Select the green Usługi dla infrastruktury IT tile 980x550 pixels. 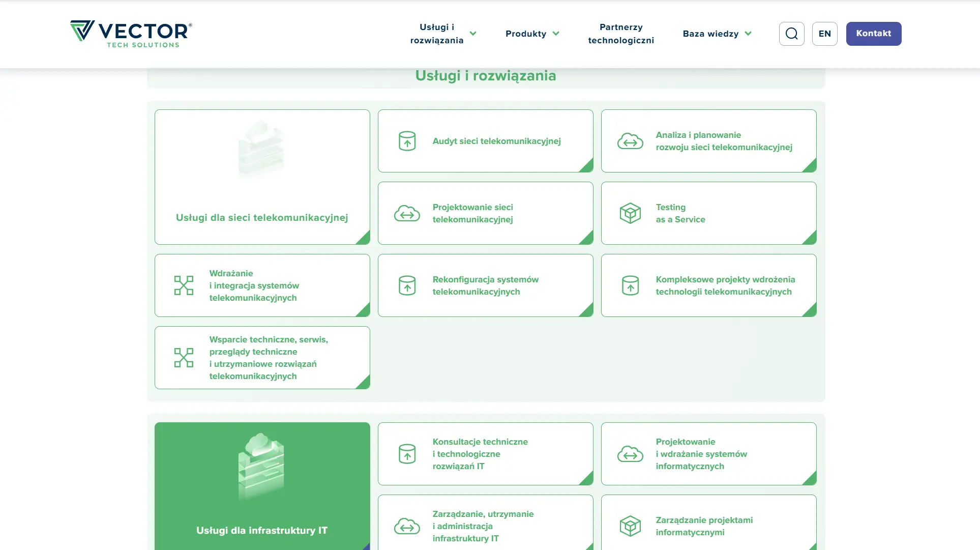(x=262, y=486)
